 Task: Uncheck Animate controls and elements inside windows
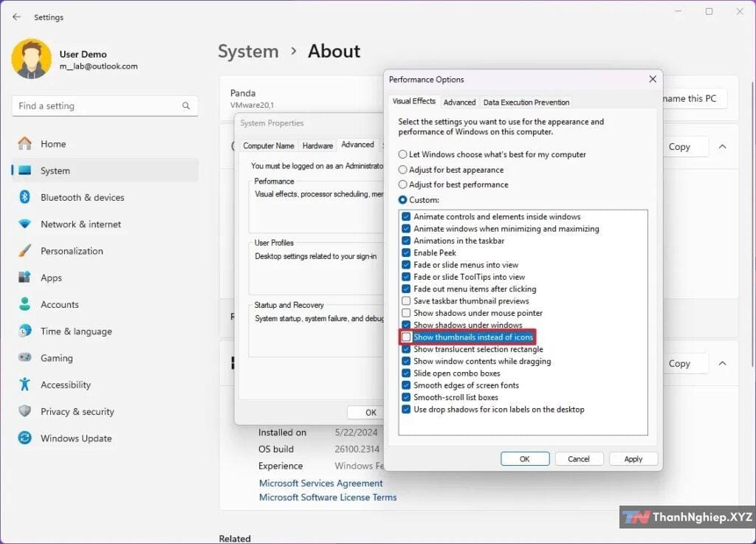[x=406, y=217]
